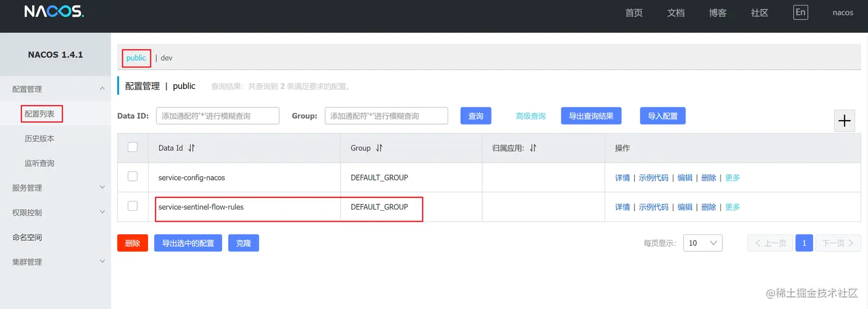Viewport: 868px width, 309px height.
Task: Switch to the dev namespace tab
Action: 166,58
